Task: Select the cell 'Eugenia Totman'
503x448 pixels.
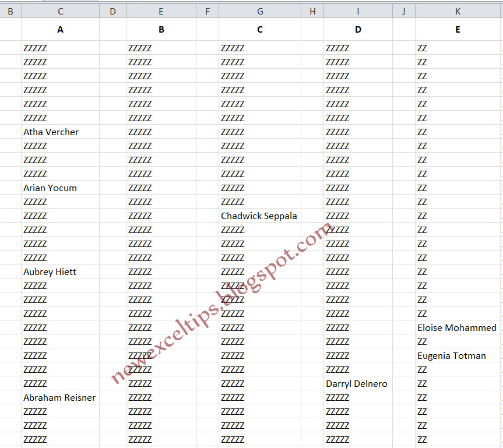Action: pyautogui.click(x=458, y=355)
